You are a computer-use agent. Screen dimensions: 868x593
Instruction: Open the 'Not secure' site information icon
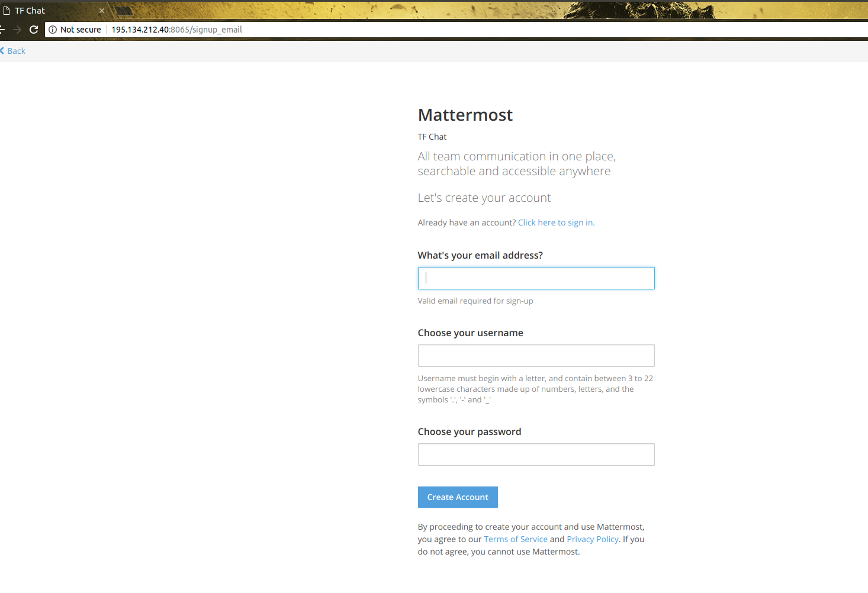click(x=53, y=30)
